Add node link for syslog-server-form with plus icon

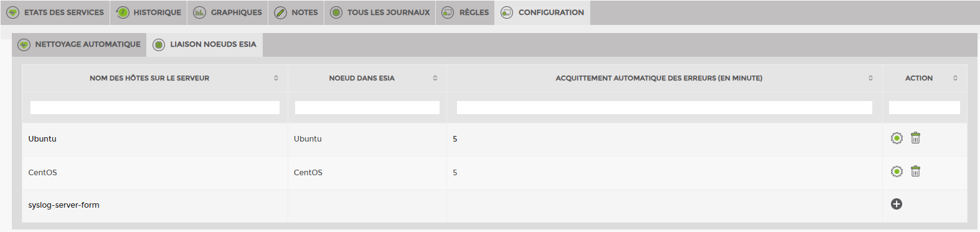tap(897, 204)
